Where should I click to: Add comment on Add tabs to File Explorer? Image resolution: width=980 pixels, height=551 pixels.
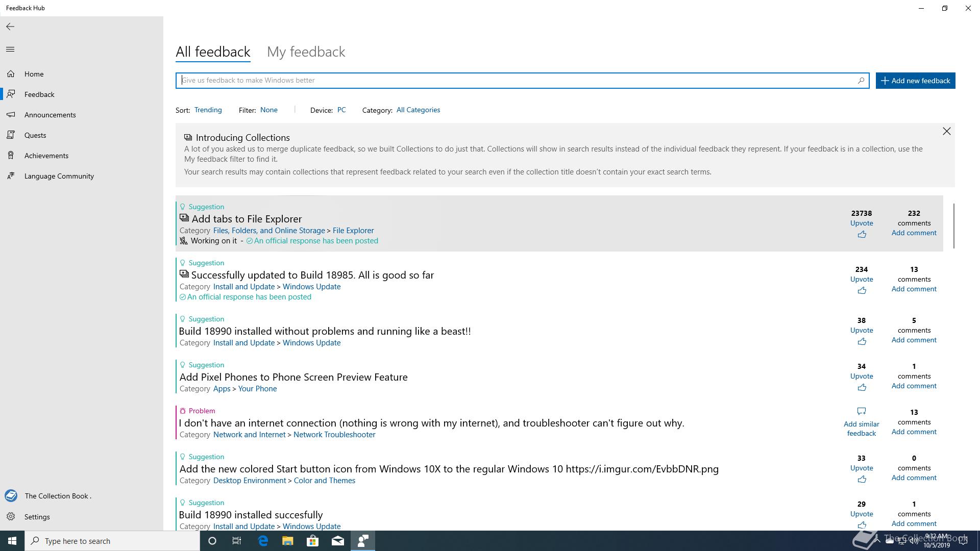pos(914,233)
